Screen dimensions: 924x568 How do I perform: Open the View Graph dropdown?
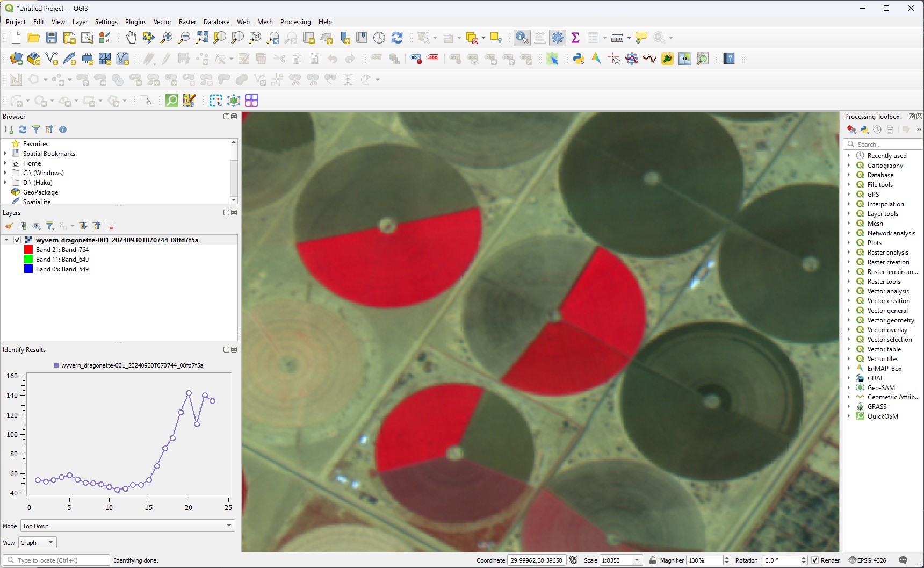pos(38,543)
